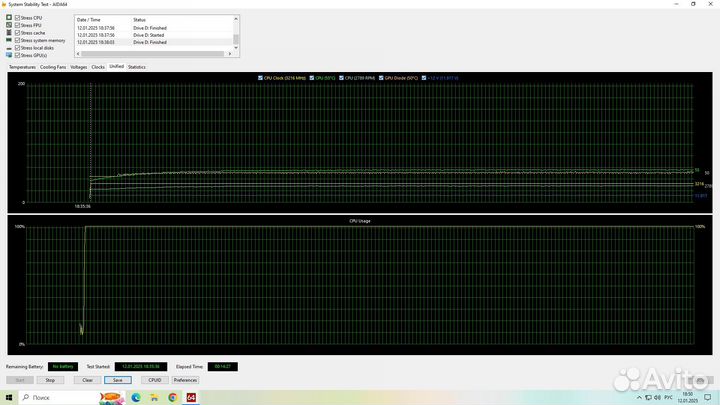Launch Google Chrome from the taskbar
The height and width of the screenshot is (405, 720).
[x=172, y=397]
